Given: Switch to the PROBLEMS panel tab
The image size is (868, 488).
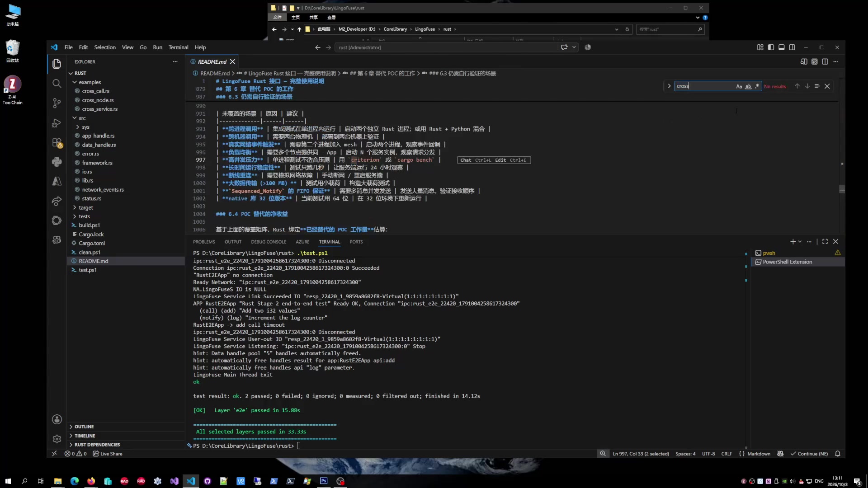Looking at the screenshot, I should 204,242.
